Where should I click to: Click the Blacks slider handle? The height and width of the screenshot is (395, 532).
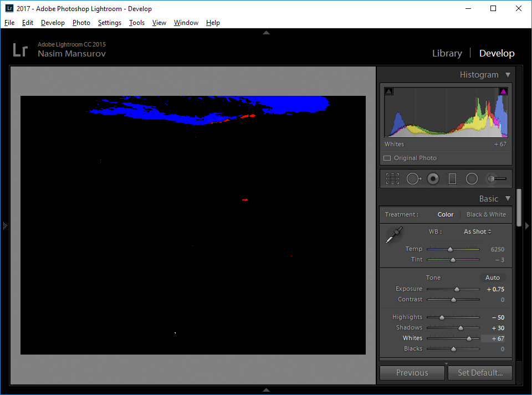coord(454,349)
